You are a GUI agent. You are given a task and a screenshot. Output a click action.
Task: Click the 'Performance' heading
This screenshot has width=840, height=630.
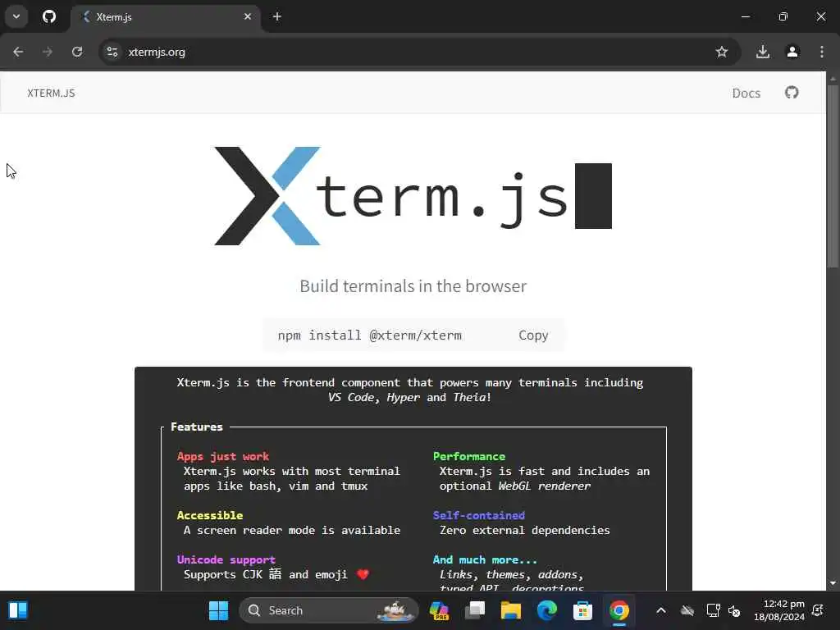(x=469, y=456)
